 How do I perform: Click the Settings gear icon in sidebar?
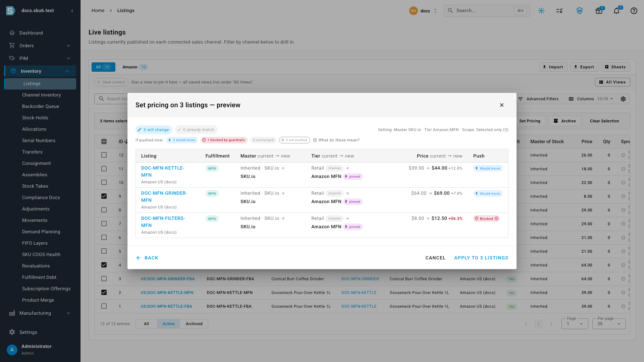(12, 332)
